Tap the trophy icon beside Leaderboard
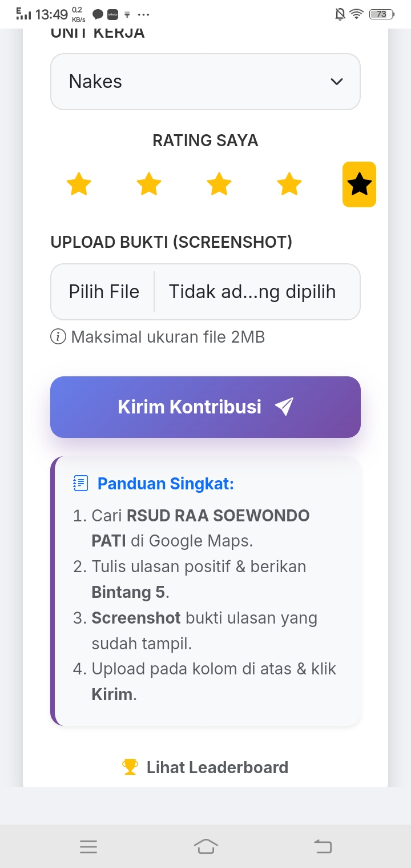Viewport: 411px width, 868px height. (x=130, y=767)
